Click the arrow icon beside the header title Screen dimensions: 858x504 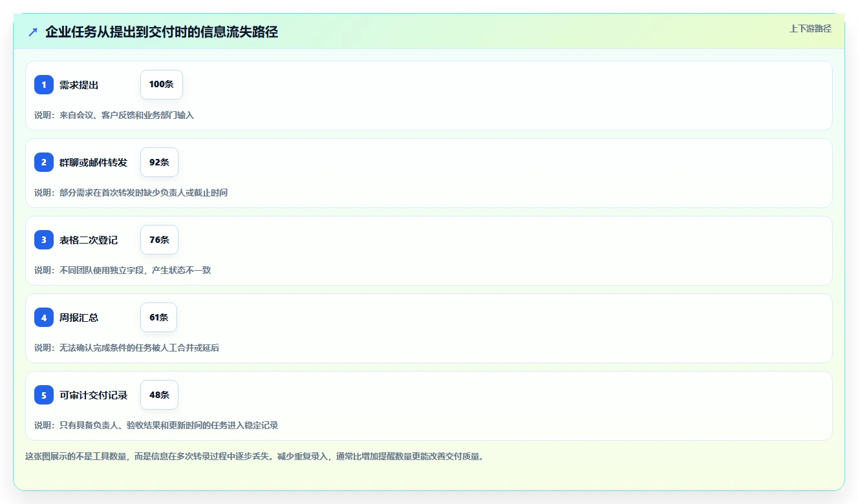pyautogui.click(x=33, y=32)
